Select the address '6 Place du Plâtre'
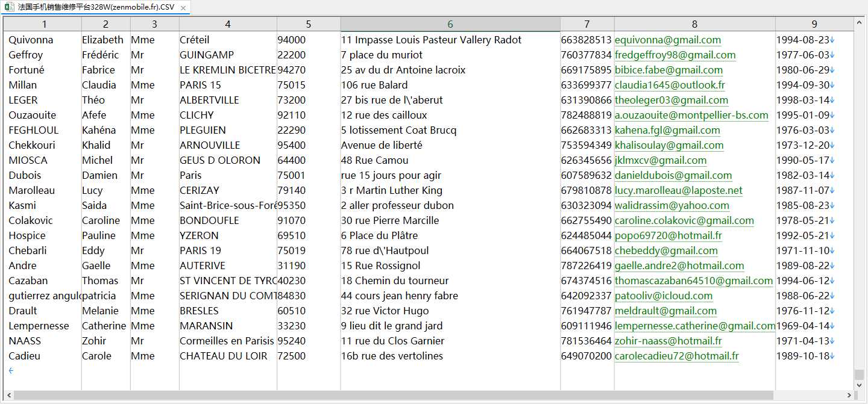868x404 pixels. pyautogui.click(x=380, y=235)
